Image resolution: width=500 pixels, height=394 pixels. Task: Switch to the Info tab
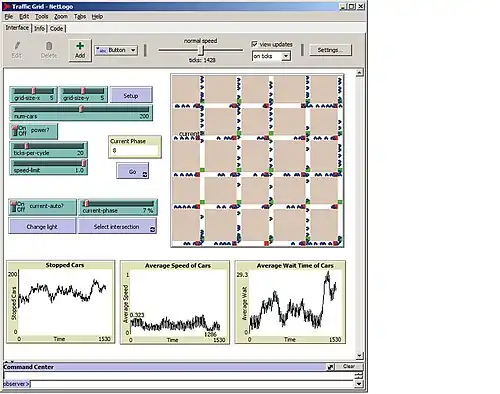pyautogui.click(x=39, y=29)
